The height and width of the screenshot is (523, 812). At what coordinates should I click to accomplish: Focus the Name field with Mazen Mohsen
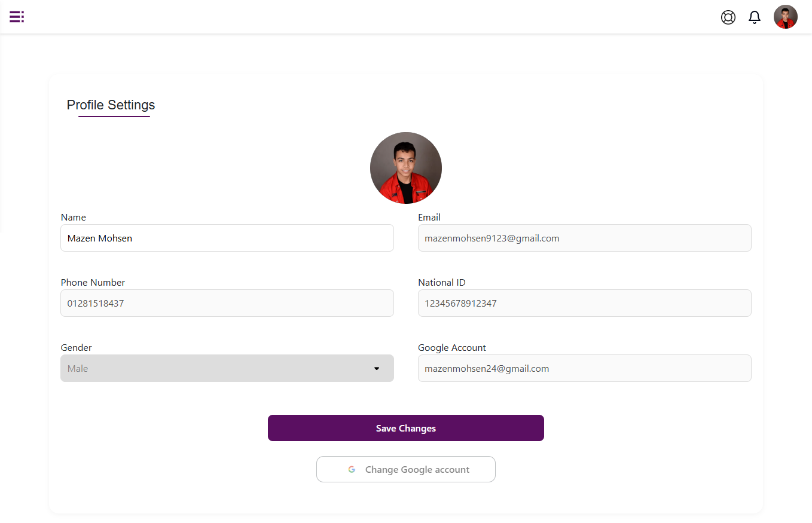(227, 238)
